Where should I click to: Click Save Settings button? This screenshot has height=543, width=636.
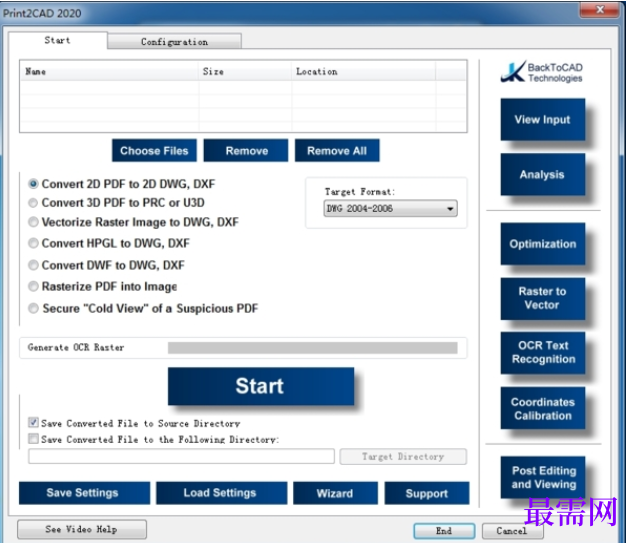tap(84, 493)
